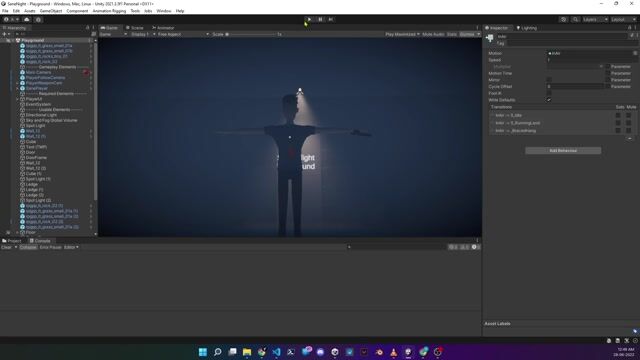Select PlayerFollowCamera in Hierarchy

tap(45, 78)
